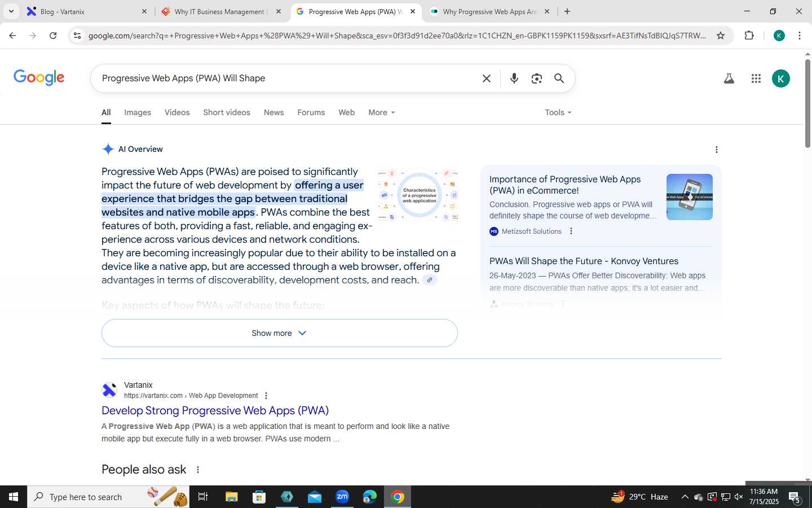Image resolution: width=812 pixels, height=508 pixels.
Task: Open options for Metizsoft Solutions source
Action: click(571, 231)
